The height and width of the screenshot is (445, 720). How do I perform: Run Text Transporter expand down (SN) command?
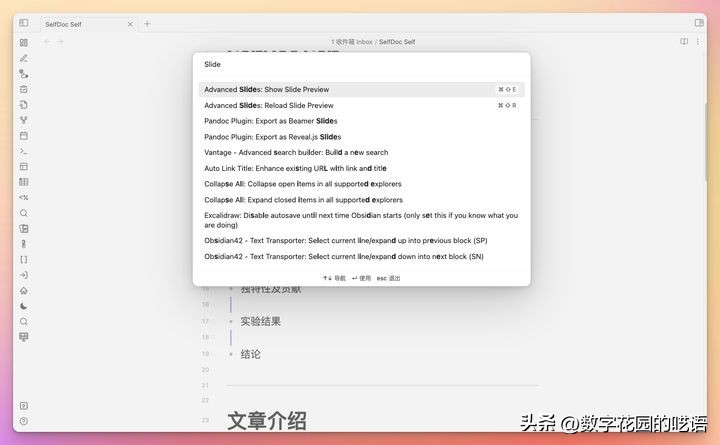pos(361,256)
